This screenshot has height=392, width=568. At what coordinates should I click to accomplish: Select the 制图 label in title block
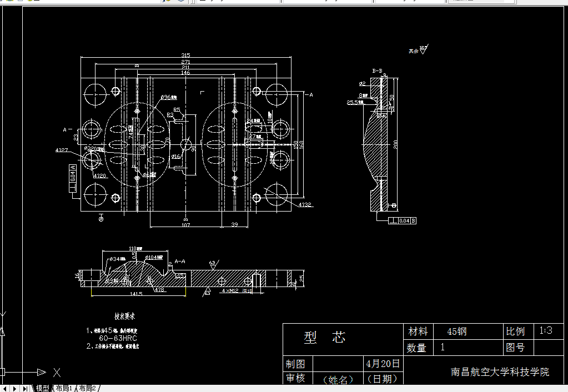click(x=295, y=364)
